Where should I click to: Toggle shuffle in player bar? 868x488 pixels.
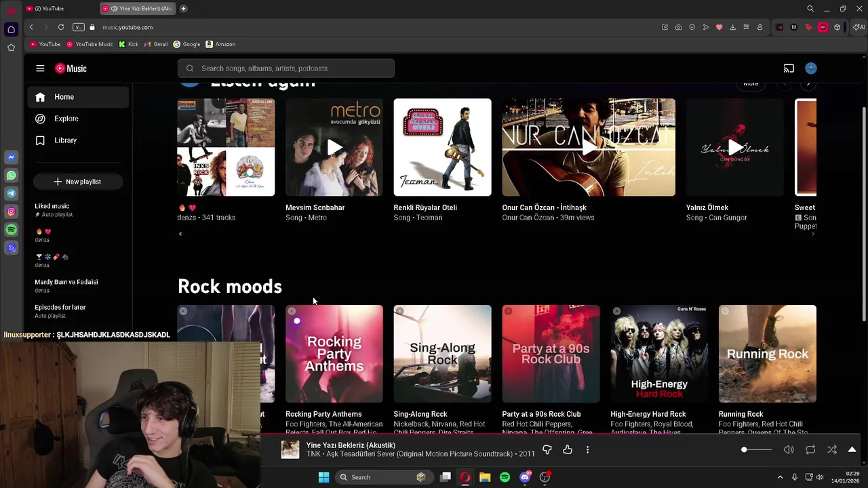[x=832, y=449]
